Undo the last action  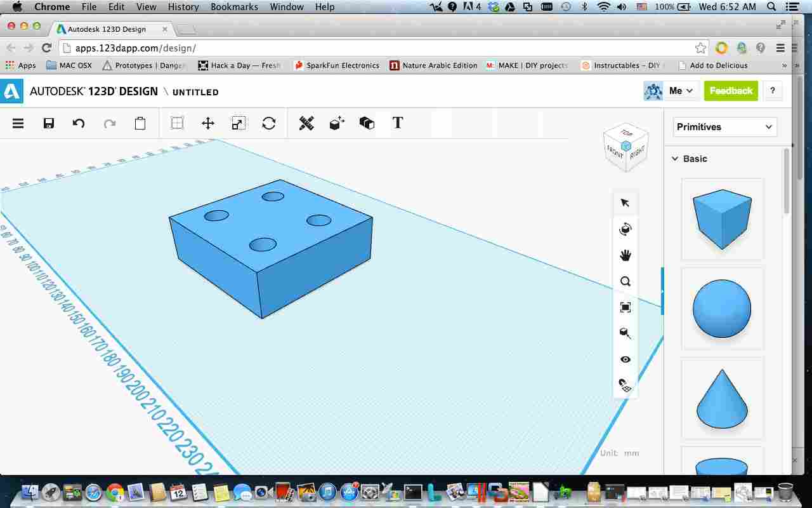coord(79,123)
